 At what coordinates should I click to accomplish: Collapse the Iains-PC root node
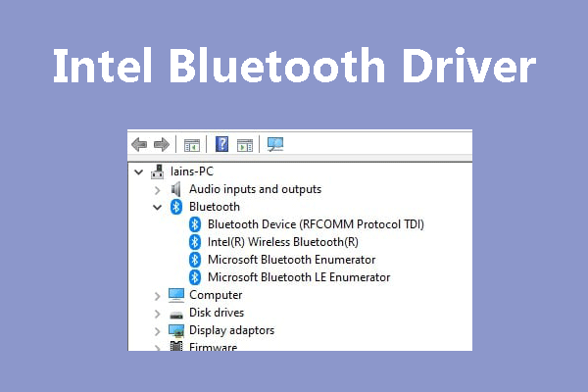[x=138, y=171]
